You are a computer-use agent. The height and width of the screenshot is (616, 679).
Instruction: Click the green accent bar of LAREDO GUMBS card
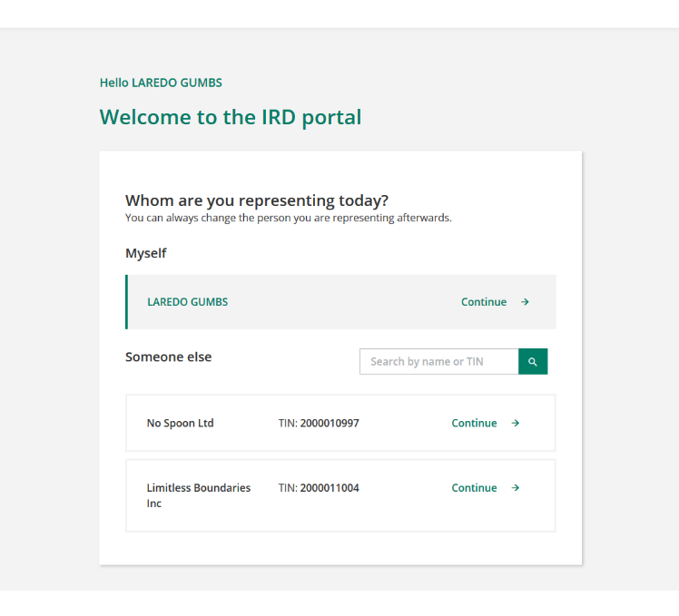point(126,302)
